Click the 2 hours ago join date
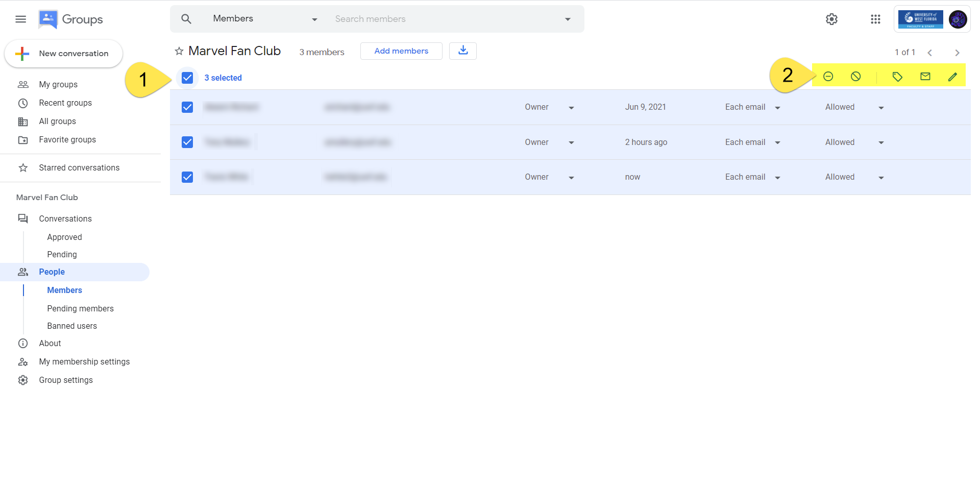 click(x=646, y=142)
